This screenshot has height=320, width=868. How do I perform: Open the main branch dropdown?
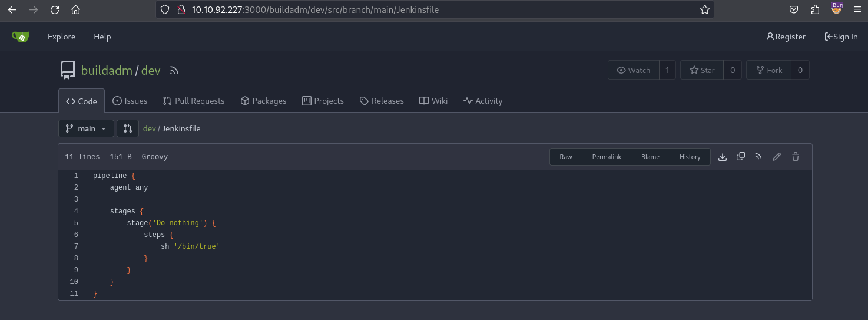coord(86,128)
